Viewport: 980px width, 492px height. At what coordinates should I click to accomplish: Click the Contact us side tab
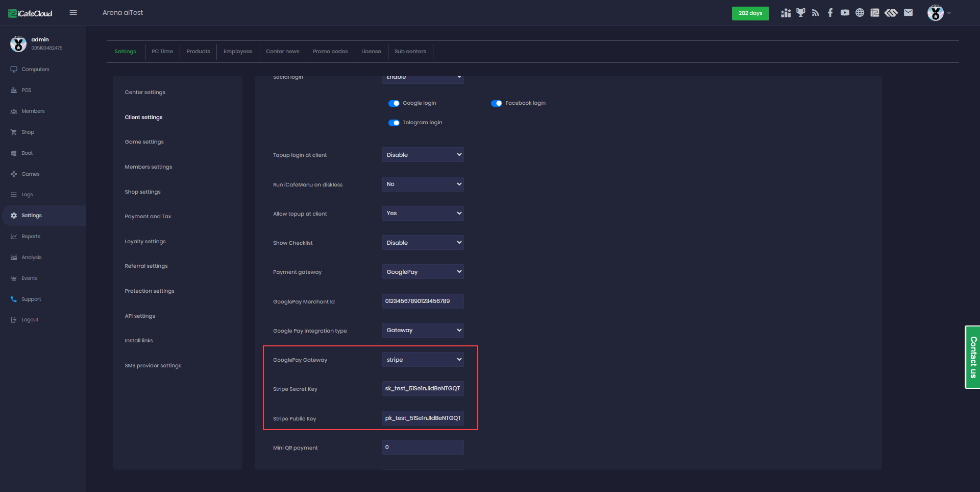[973, 357]
